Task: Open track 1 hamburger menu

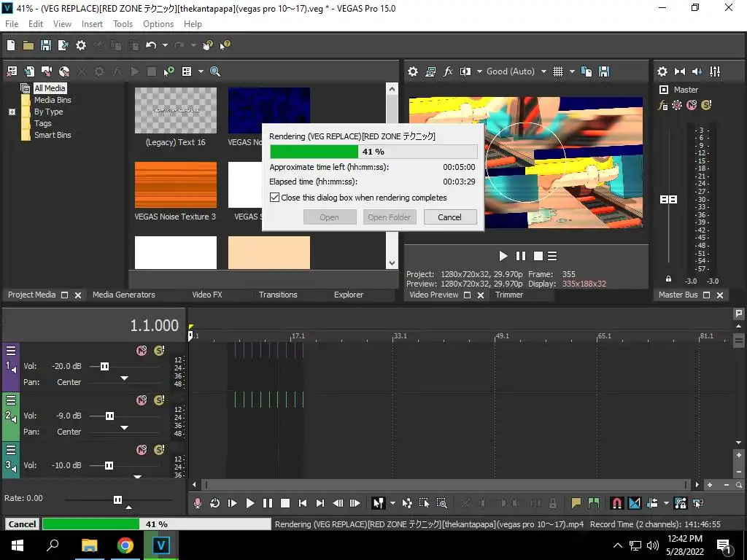Action: pos(11,351)
